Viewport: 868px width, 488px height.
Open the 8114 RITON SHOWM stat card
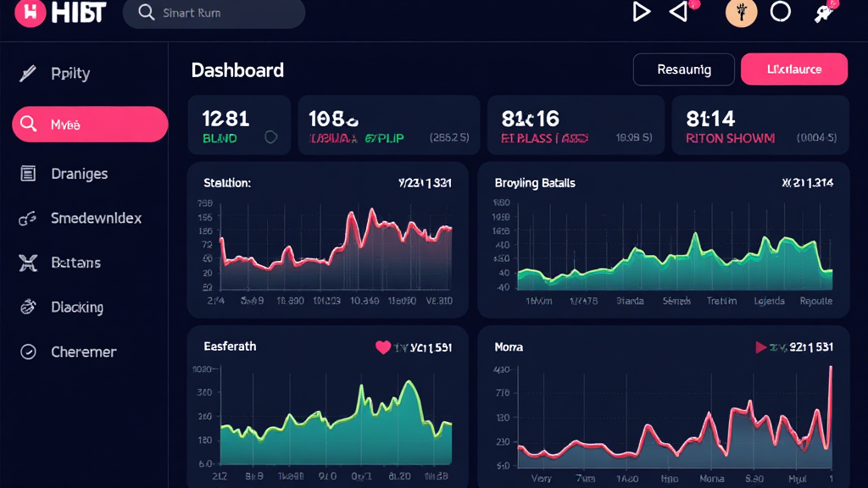[760, 125]
